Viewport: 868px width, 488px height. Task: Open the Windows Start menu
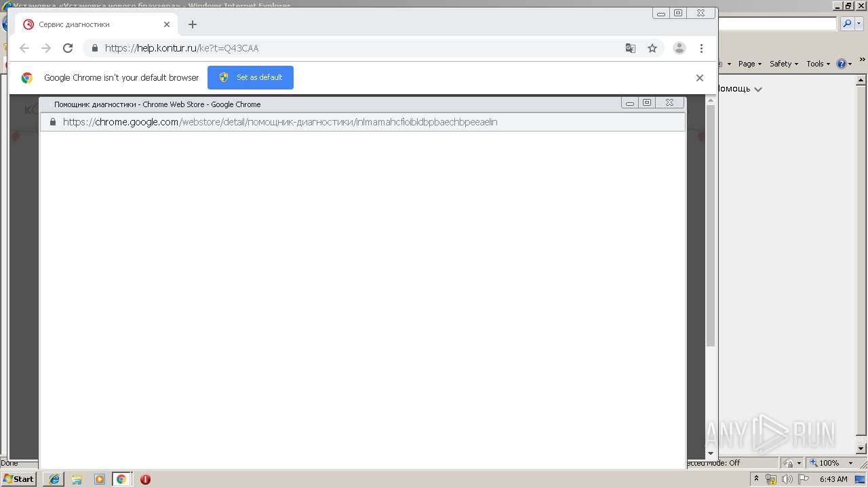click(x=19, y=479)
